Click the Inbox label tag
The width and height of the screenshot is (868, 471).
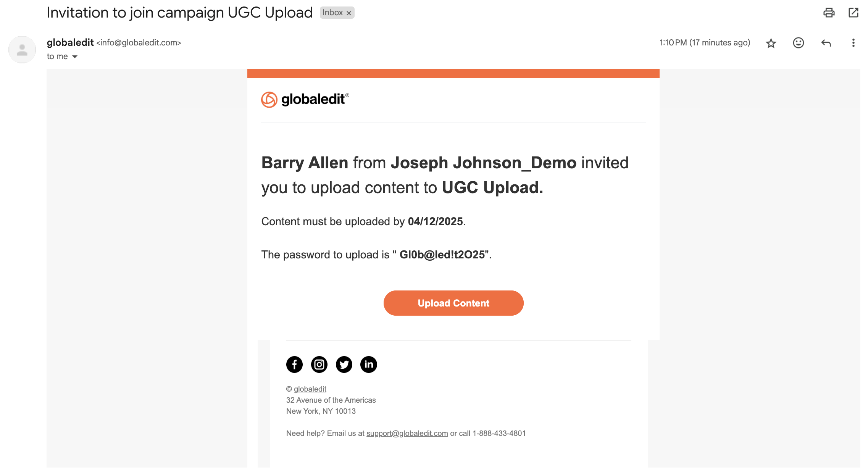[x=332, y=13]
